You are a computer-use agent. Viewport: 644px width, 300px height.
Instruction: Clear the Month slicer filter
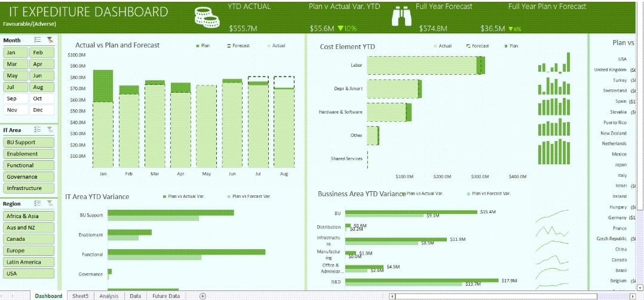[50, 40]
